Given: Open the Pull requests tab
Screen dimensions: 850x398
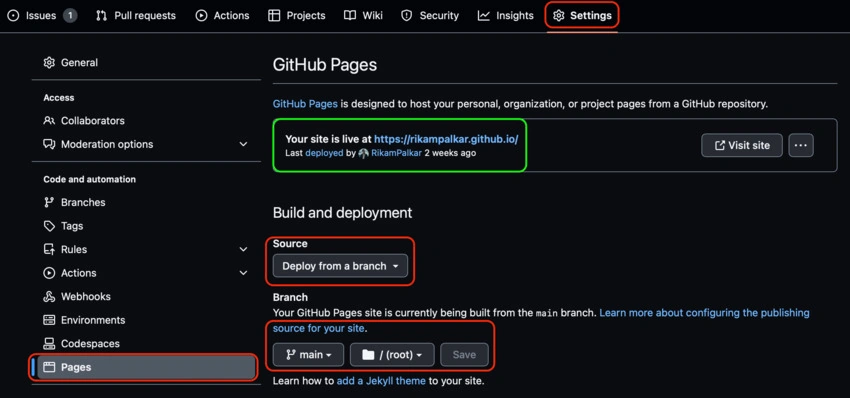Looking at the screenshot, I should pos(136,16).
